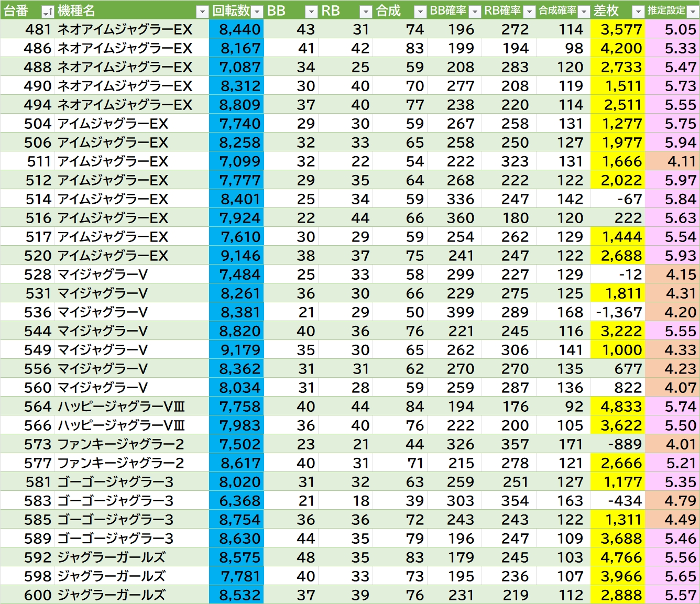Click the orange 推定設定 cell showing 4.01
700x604 pixels.
click(x=673, y=444)
